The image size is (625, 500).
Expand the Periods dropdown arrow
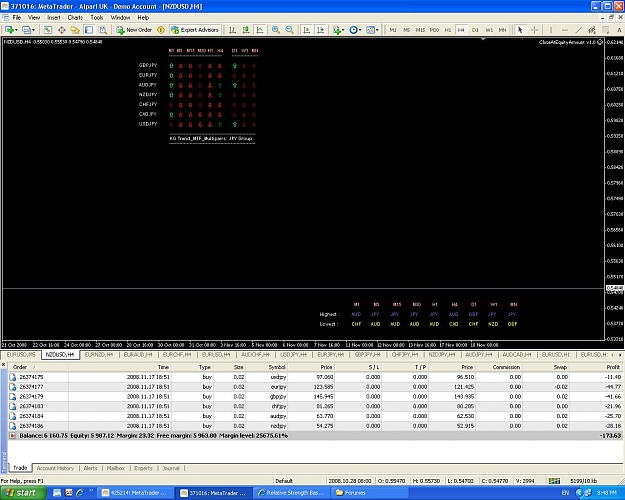(x=360, y=30)
